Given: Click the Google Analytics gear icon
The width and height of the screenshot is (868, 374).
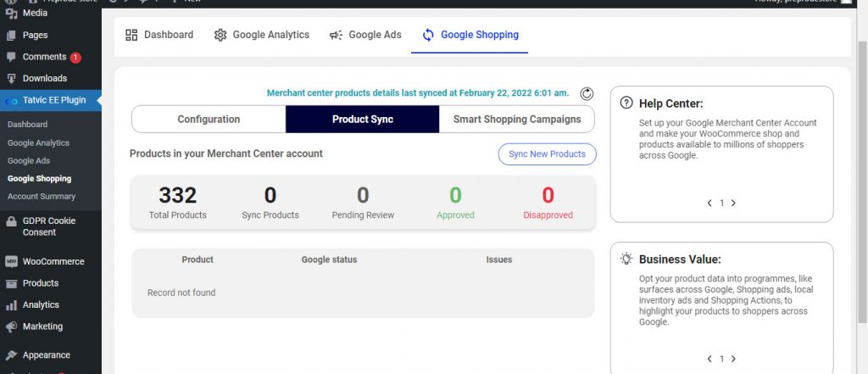Looking at the screenshot, I should point(220,35).
